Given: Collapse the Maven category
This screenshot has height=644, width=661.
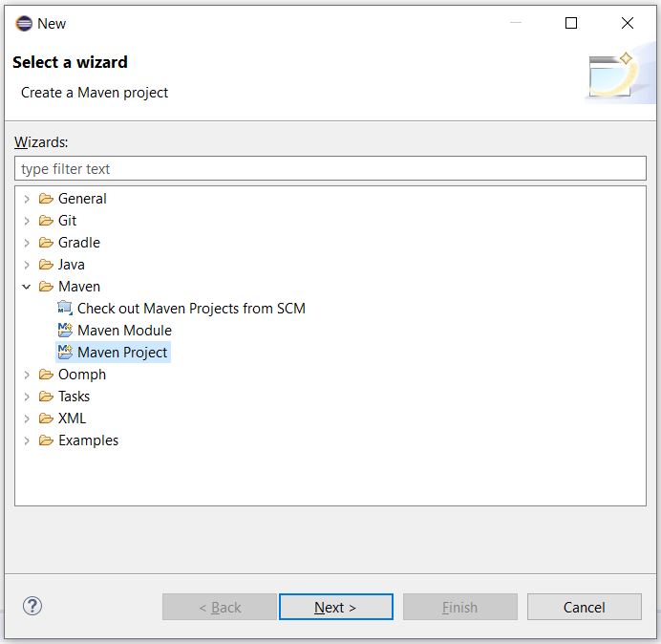Looking at the screenshot, I should [27, 287].
